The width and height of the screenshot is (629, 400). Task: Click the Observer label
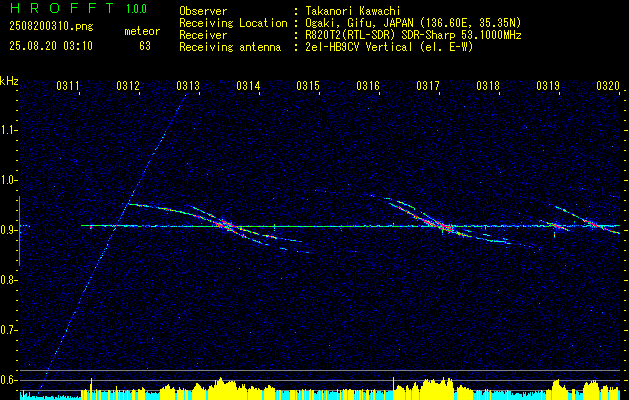pos(203,11)
